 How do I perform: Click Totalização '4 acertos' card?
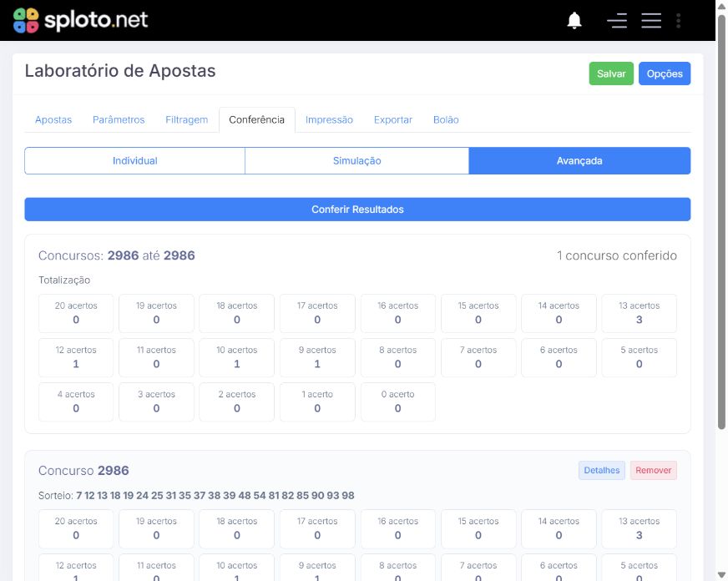tap(76, 402)
